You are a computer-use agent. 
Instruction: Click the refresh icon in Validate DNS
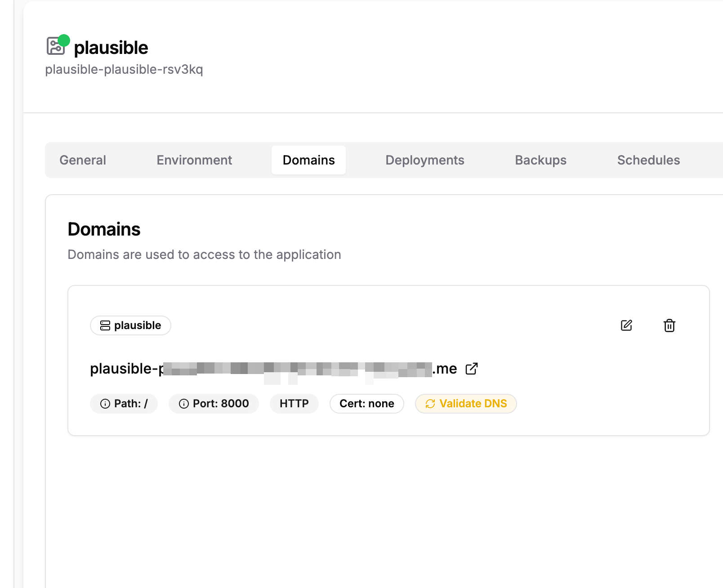pos(430,404)
